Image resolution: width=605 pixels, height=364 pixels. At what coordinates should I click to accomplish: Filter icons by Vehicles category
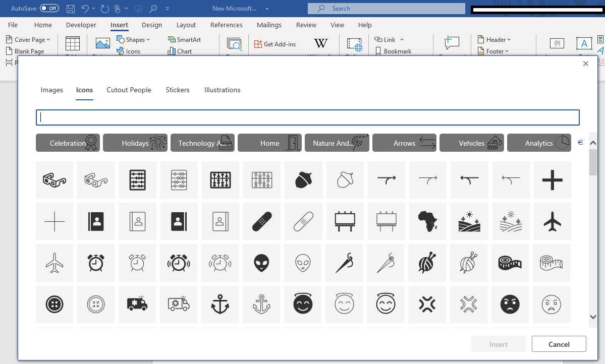click(x=471, y=143)
